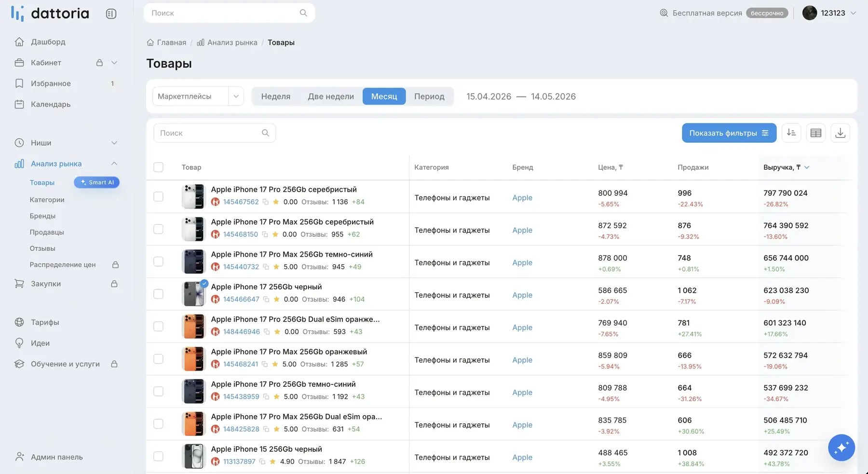868x474 pixels.
Task: Click the lock icon beside Обучение и услуги
Action: coord(114,364)
